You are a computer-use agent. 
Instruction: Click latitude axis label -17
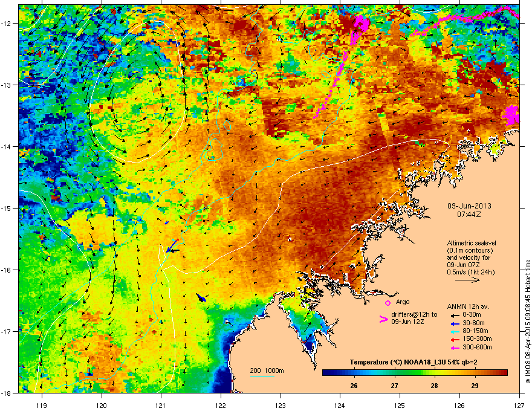(x=6, y=331)
